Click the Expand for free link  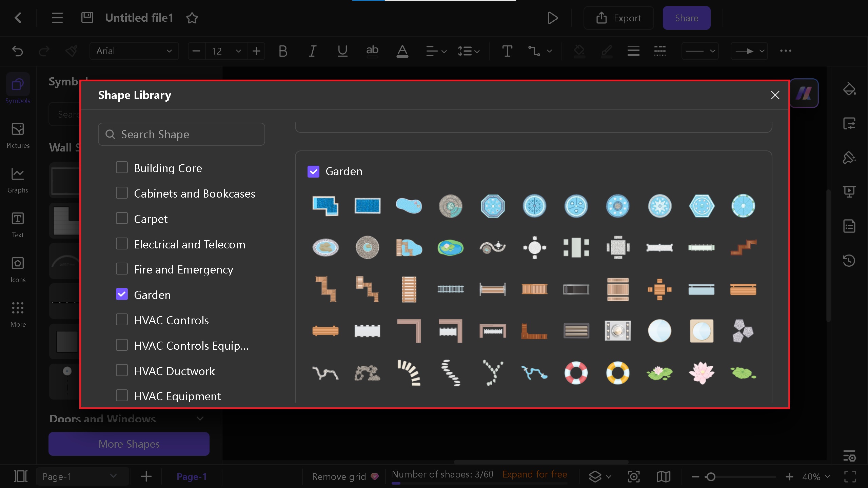click(535, 474)
